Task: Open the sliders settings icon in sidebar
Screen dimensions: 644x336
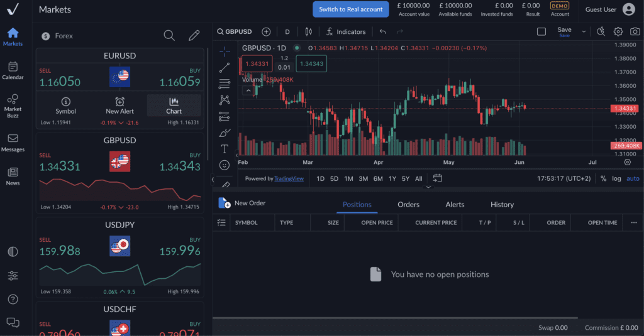Action: tap(13, 276)
